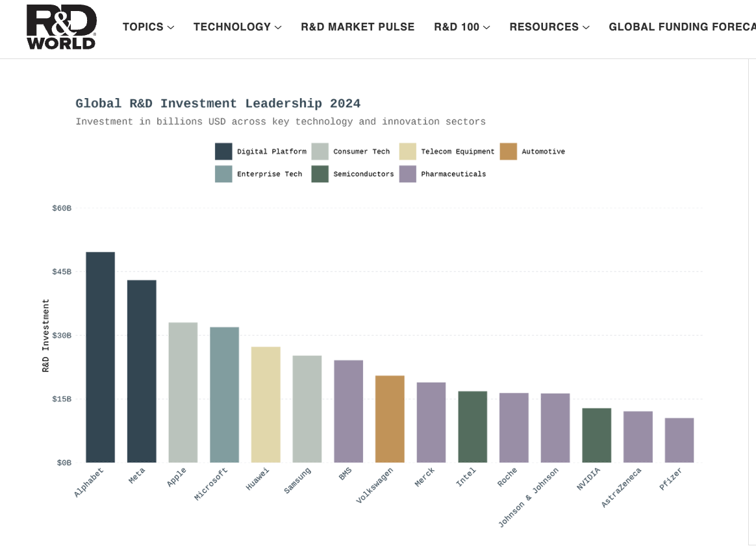This screenshot has width=756, height=548.
Task: Open the Technology dropdown chevron
Action: point(278,27)
